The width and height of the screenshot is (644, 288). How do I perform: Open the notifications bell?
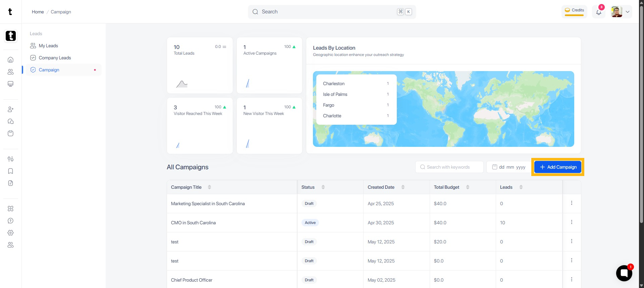[x=599, y=12]
